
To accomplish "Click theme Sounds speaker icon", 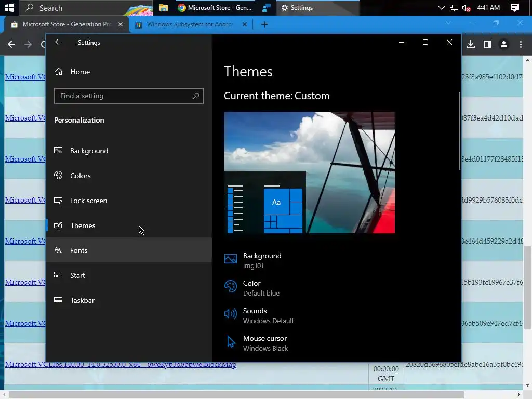I will coord(230,314).
